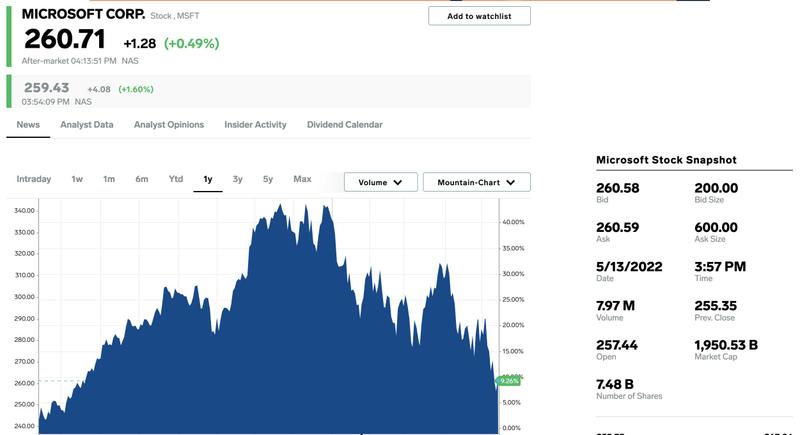
Task: Click the 300.00 price axis label
Action: [24, 297]
